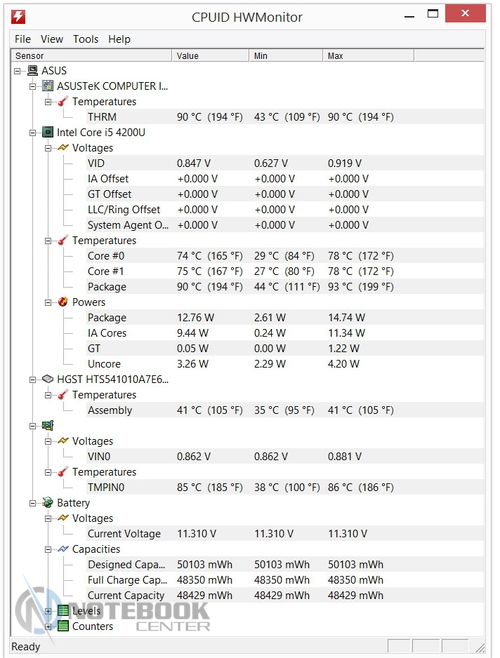Image resolution: width=500 pixels, height=658 pixels.
Task: Click the Battery icon in tree
Action: coord(48,502)
